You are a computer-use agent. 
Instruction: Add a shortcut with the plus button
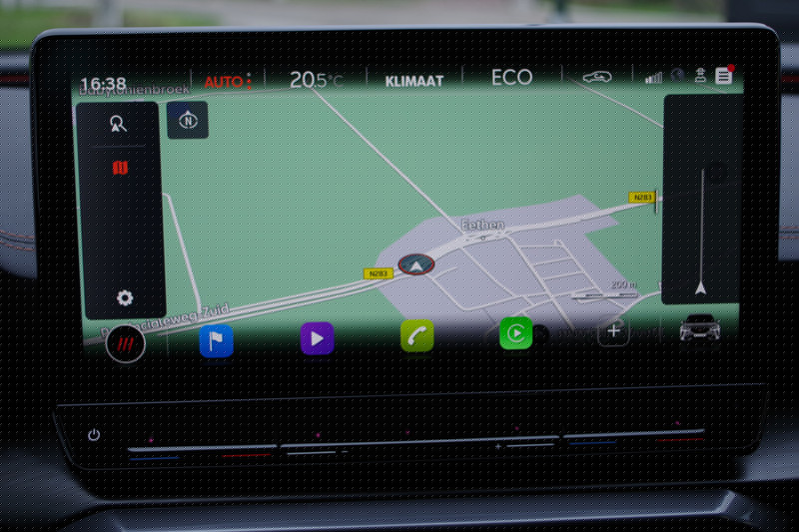point(613,331)
